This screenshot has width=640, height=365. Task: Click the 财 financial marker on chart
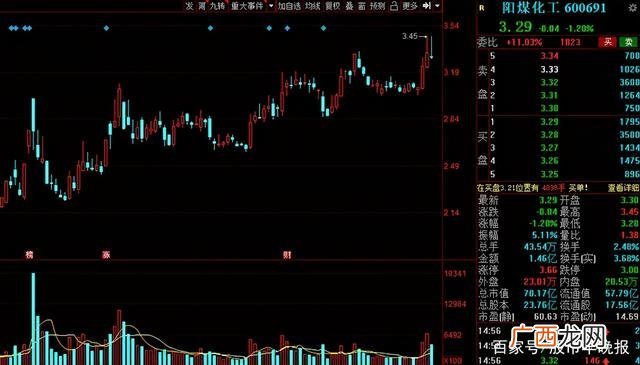(x=287, y=255)
